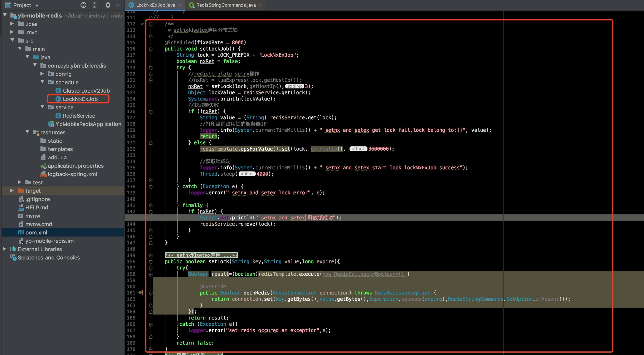Image resolution: width=644 pixels, height=355 pixels.
Task: Open logback-spring.xml file
Action: (72, 174)
